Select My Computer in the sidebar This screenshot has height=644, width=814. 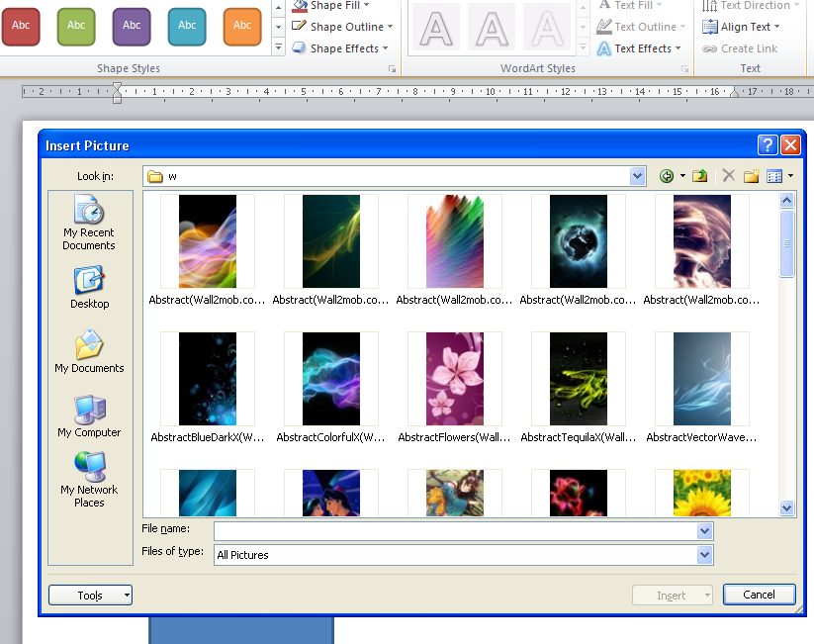pos(89,416)
